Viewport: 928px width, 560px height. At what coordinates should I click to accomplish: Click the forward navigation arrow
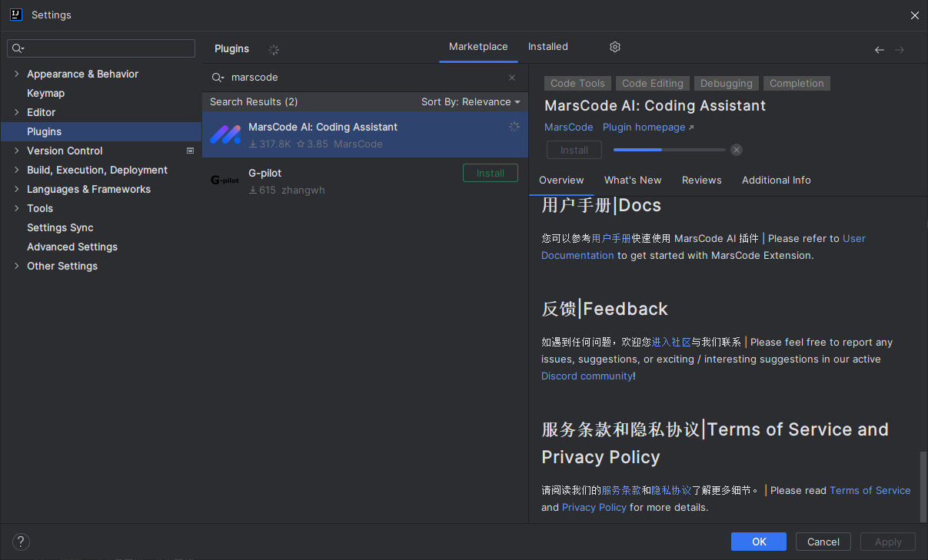coord(900,50)
